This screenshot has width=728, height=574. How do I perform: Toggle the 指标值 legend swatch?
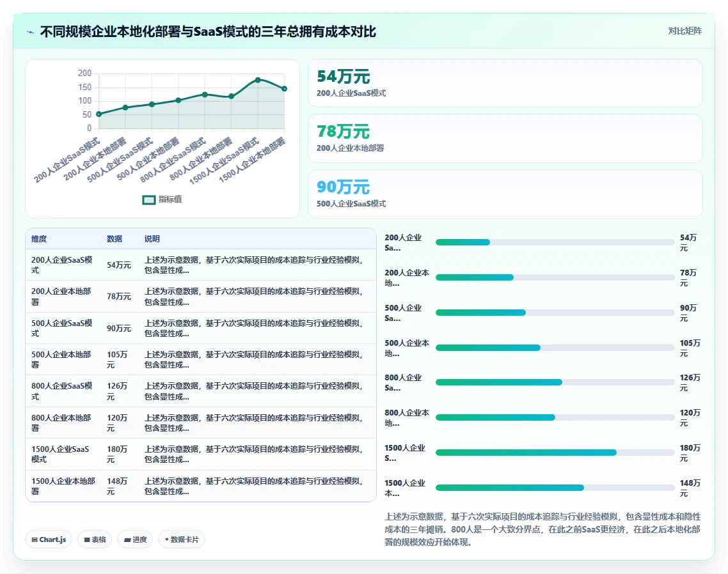pyautogui.click(x=148, y=199)
